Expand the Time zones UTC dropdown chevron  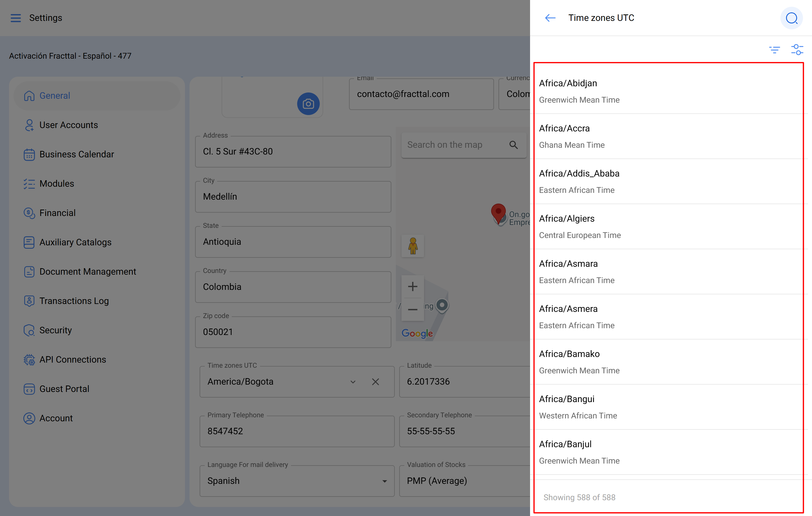[x=353, y=382]
